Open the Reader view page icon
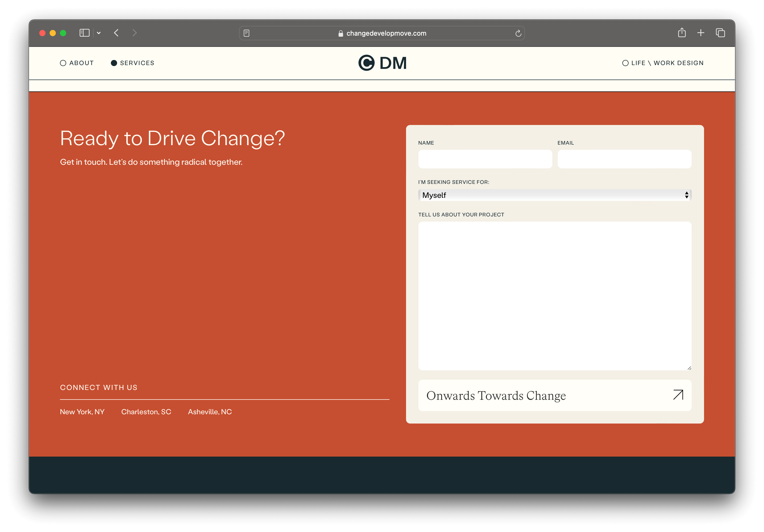Viewport: 764px width, 532px height. [x=247, y=33]
